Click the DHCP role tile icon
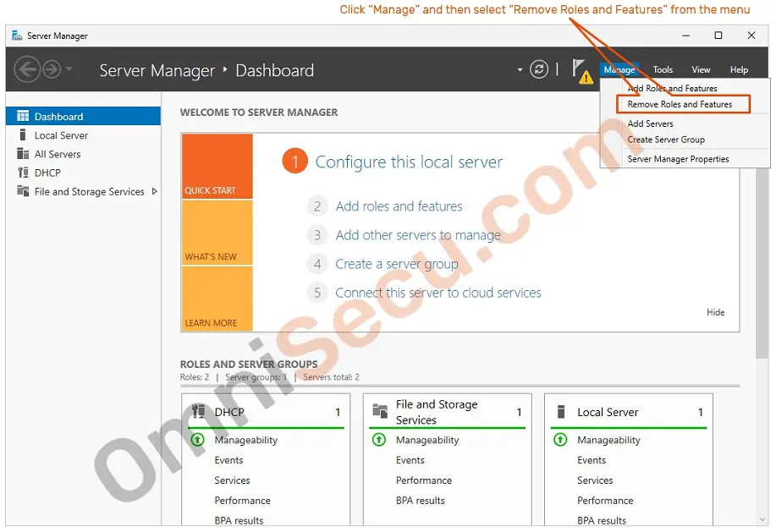The image size is (776, 532). (x=199, y=411)
